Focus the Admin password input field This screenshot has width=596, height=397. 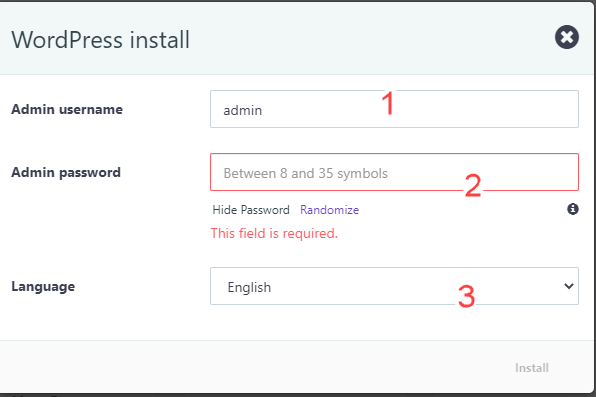pos(394,172)
